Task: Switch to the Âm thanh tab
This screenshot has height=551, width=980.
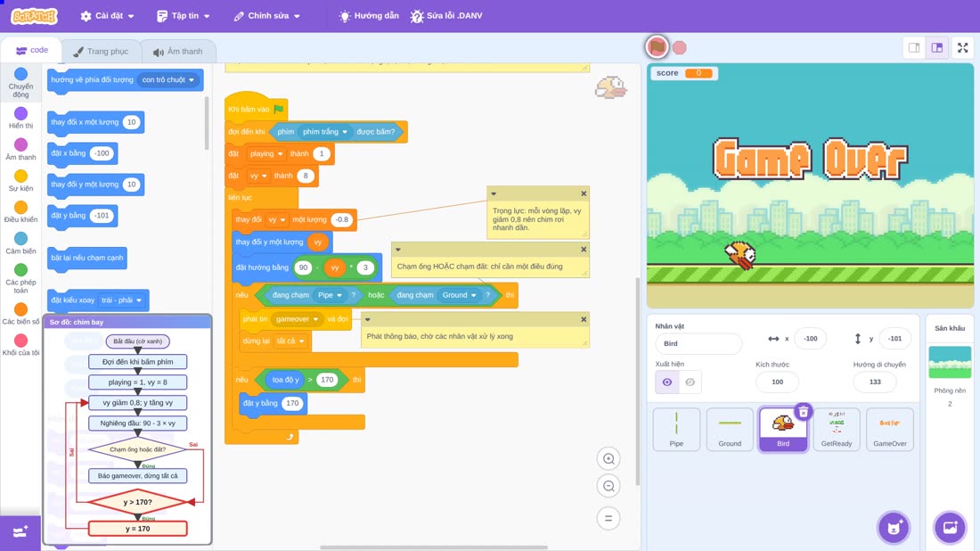Action: click(178, 52)
